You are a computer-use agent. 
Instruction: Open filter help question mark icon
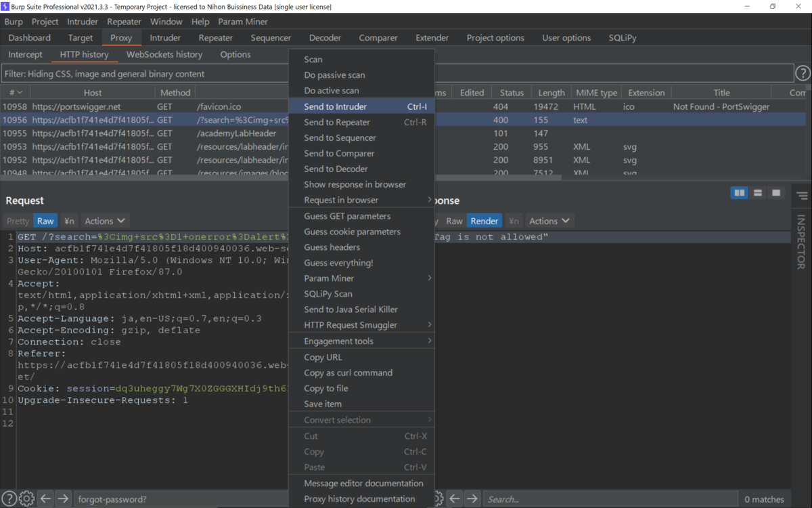coord(803,73)
